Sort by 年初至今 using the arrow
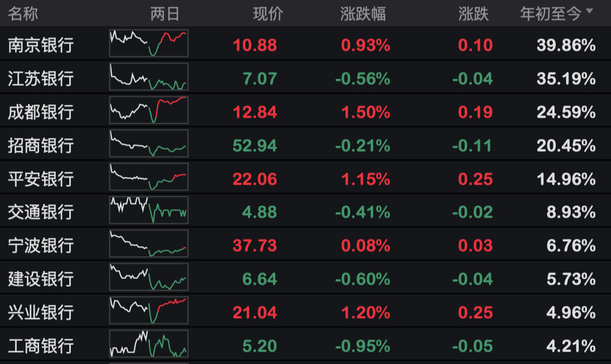This screenshot has width=611, height=364. point(590,12)
